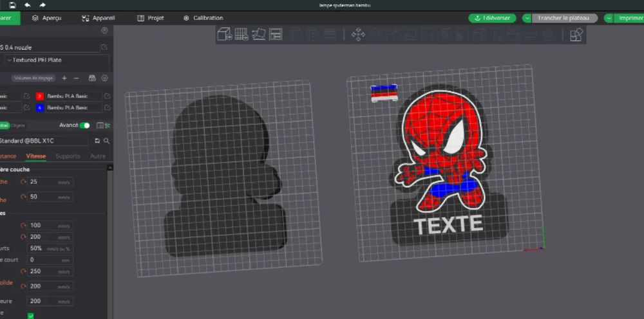644x319 pixels.
Task: Select the striped prime tower block
Action: click(x=384, y=93)
